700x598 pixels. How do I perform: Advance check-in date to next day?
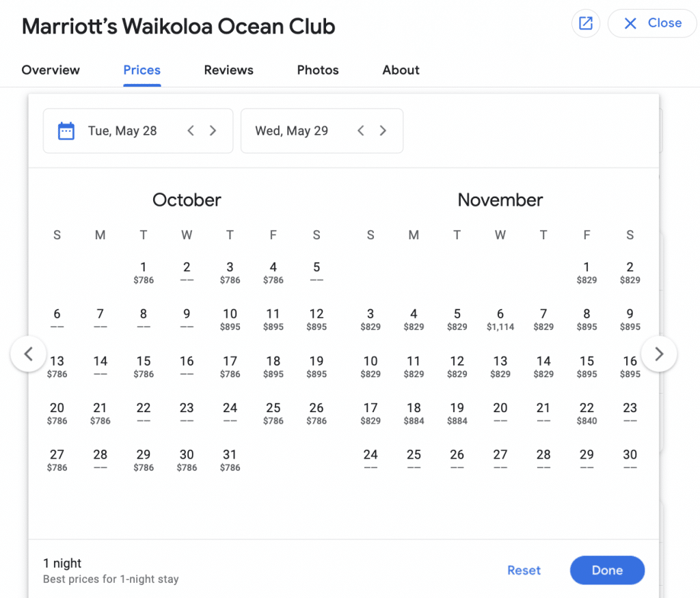213,131
